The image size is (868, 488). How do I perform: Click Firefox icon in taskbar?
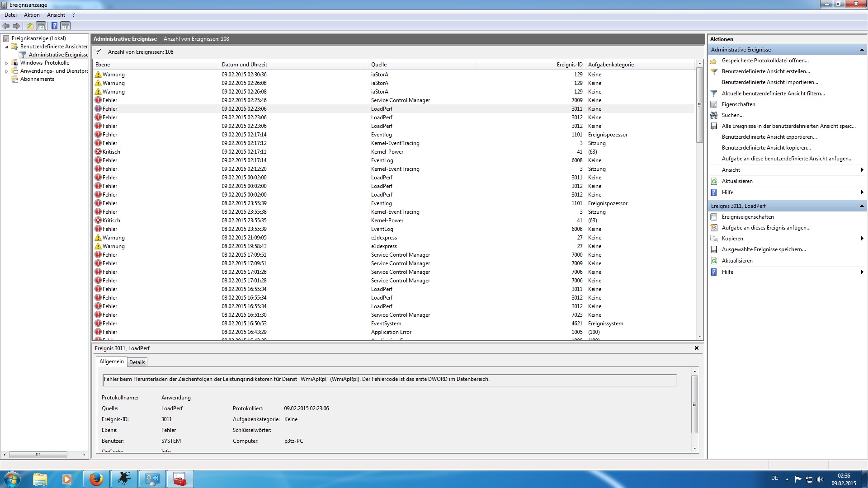[96, 479]
